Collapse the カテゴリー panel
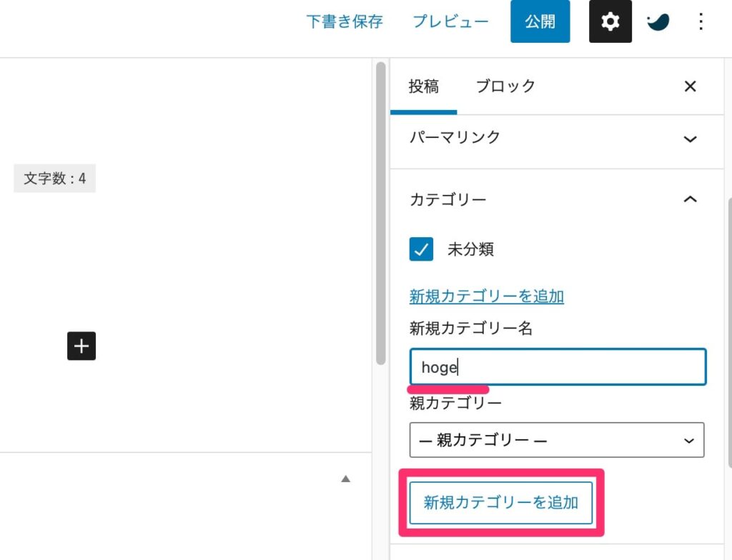This screenshot has height=560, width=732. tap(556, 199)
